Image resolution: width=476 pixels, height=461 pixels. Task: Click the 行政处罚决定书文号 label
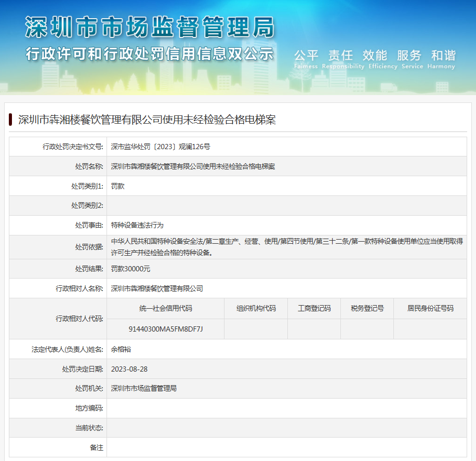(x=73, y=147)
